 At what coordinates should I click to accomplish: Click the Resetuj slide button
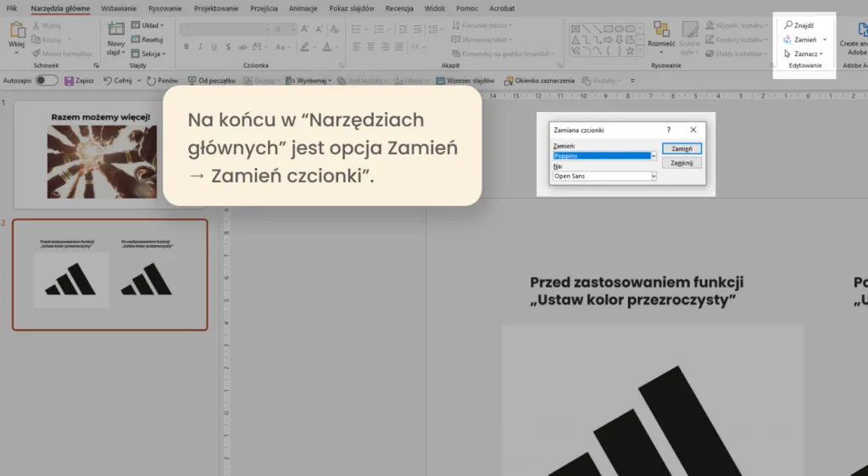pyautogui.click(x=147, y=39)
